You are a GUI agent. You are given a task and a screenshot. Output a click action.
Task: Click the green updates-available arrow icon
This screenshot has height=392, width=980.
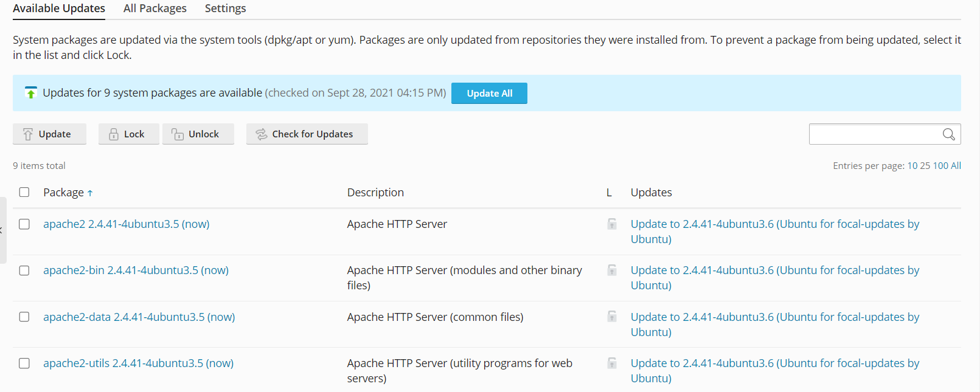[30, 93]
